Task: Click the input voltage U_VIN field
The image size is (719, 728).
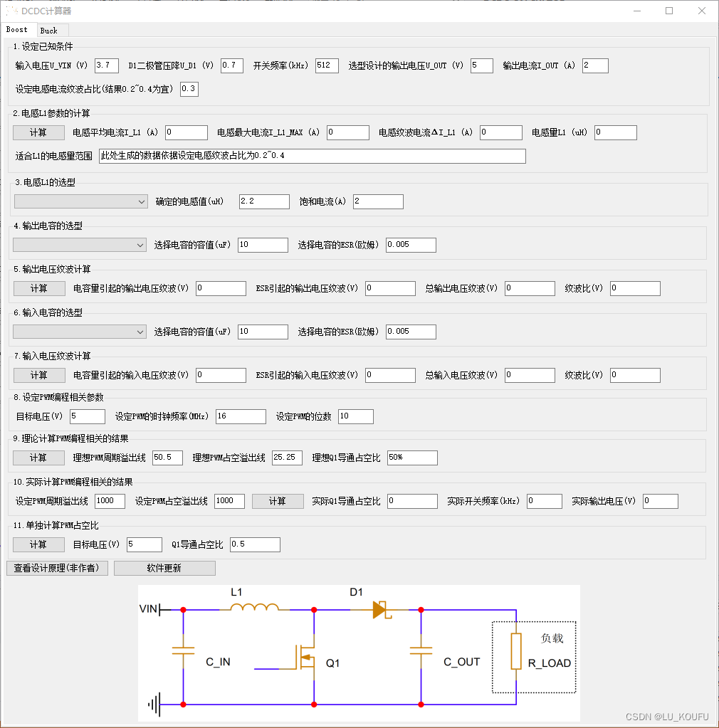Action: click(x=106, y=65)
